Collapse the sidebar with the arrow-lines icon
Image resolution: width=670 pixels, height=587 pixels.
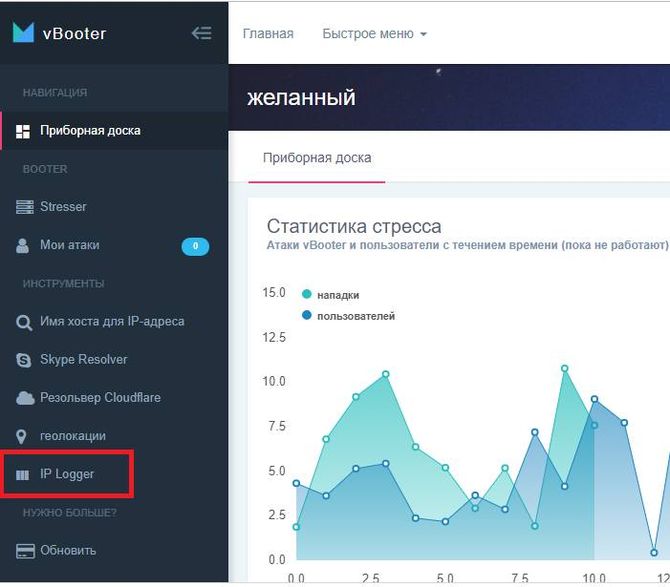[201, 33]
